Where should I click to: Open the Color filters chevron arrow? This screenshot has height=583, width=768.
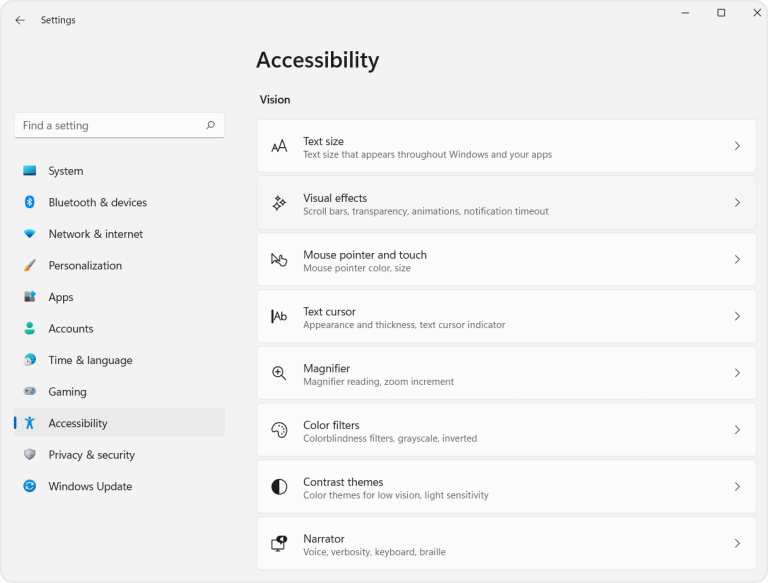[737, 430]
